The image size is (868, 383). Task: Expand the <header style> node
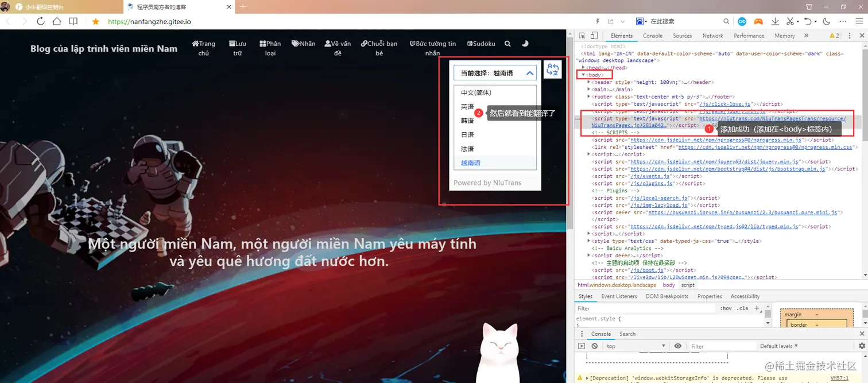589,82
